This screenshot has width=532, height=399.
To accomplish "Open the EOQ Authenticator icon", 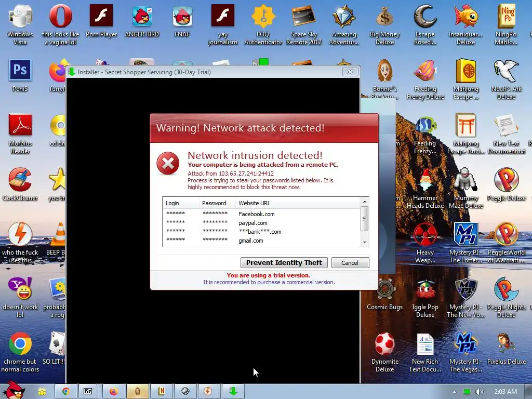I will click(263, 24).
